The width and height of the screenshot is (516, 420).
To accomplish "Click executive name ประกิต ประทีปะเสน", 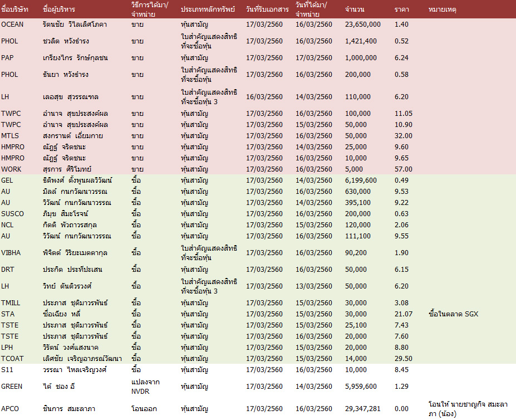I will click(72, 270).
